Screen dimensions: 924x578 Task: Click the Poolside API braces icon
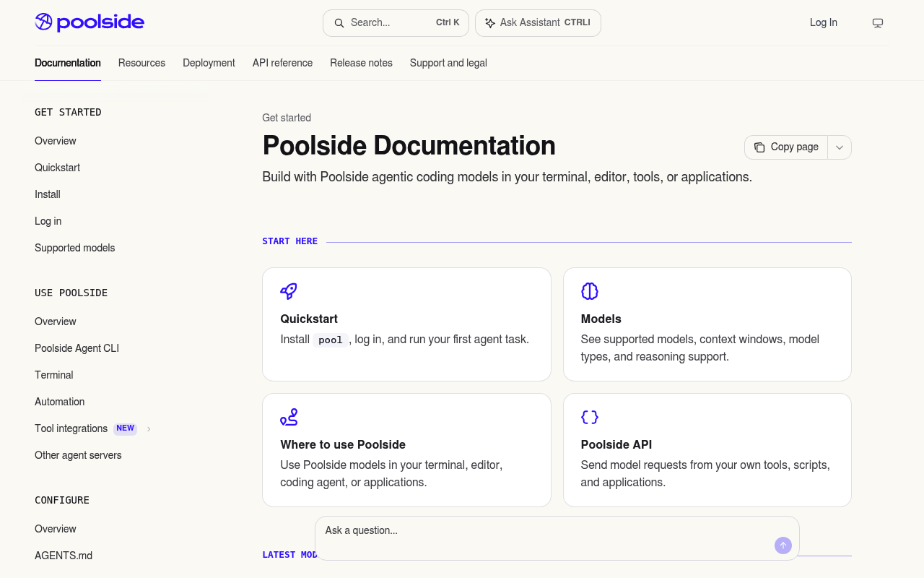(x=590, y=417)
